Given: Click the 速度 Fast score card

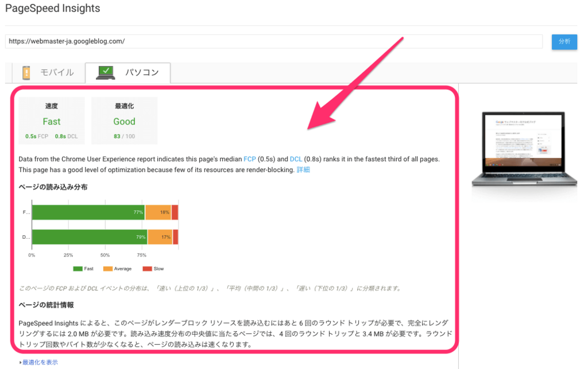Looking at the screenshot, I should point(51,121).
